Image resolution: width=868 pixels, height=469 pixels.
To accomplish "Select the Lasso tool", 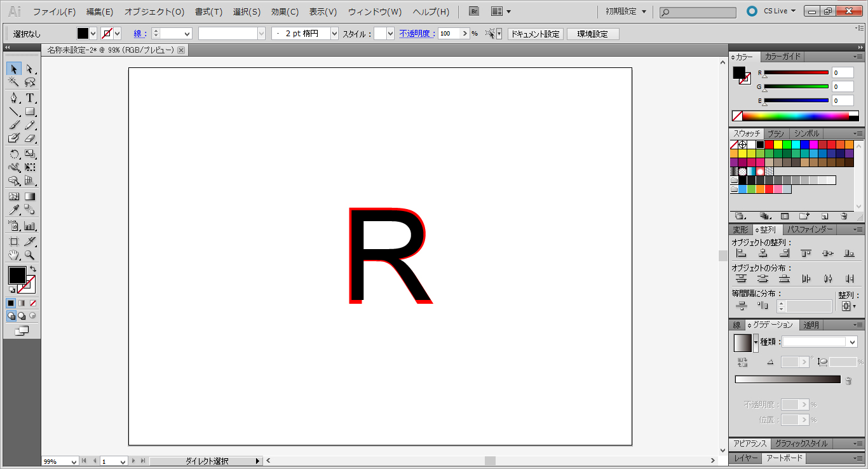I will 29,82.
